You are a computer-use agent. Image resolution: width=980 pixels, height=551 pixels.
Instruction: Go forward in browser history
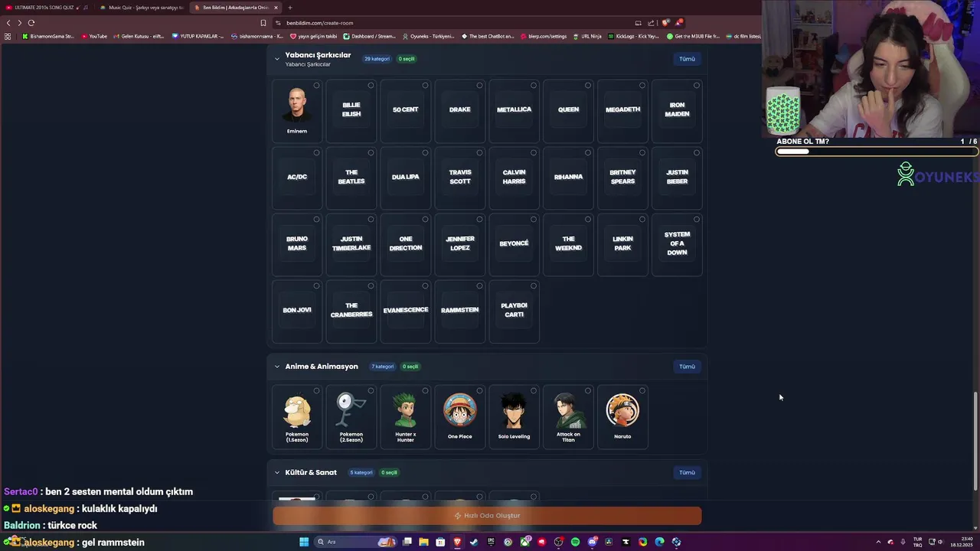coord(20,23)
